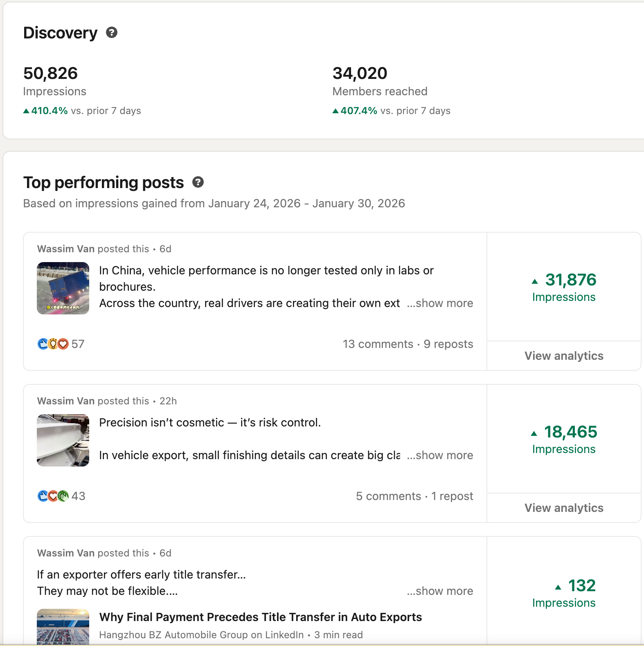Image resolution: width=644 pixels, height=646 pixels.
Task: Open the 13 comments link
Action: tap(378, 344)
